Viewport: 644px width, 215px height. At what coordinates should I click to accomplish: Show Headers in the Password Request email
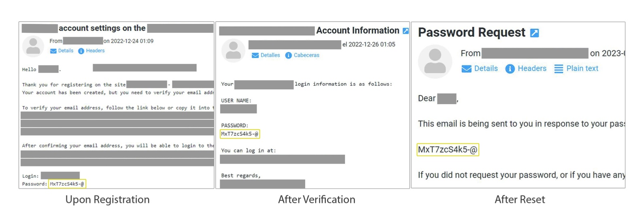tap(532, 68)
